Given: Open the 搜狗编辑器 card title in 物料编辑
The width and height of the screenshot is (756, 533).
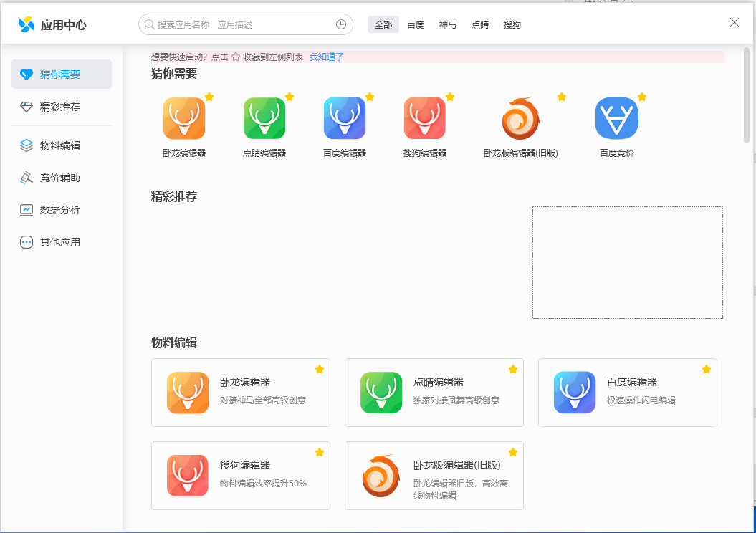Looking at the screenshot, I should pyautogui.click(x=245, y=465).
